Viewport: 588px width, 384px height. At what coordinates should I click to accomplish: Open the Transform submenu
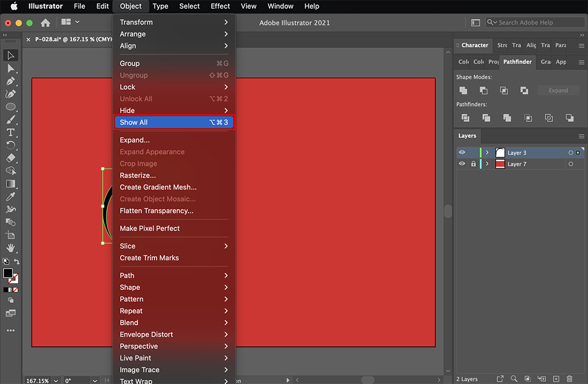(x=174, y=22)
